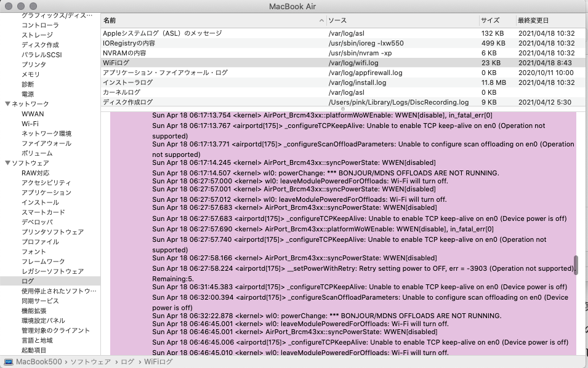Click the MacBook500 computer icon in path bar

tap(9, 362)
